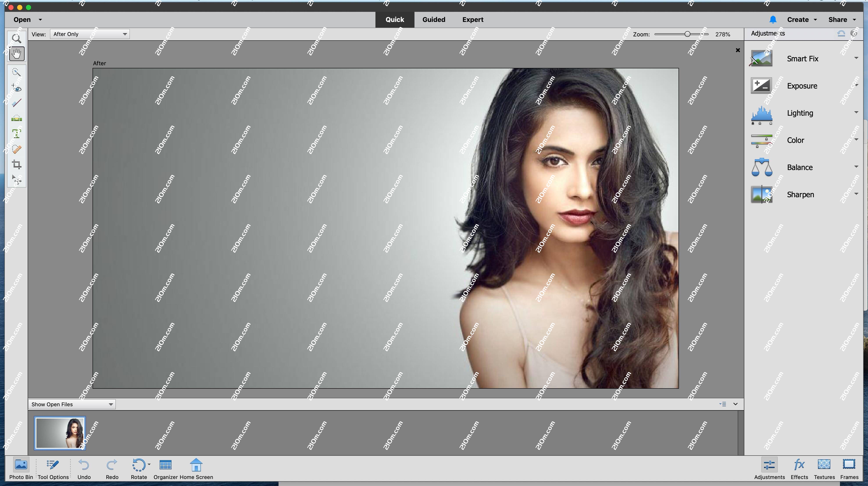Reset the Adjustments panel
The width and height of the screenshot is (868, 486).
pyautogui.click(x=841, y=33)
